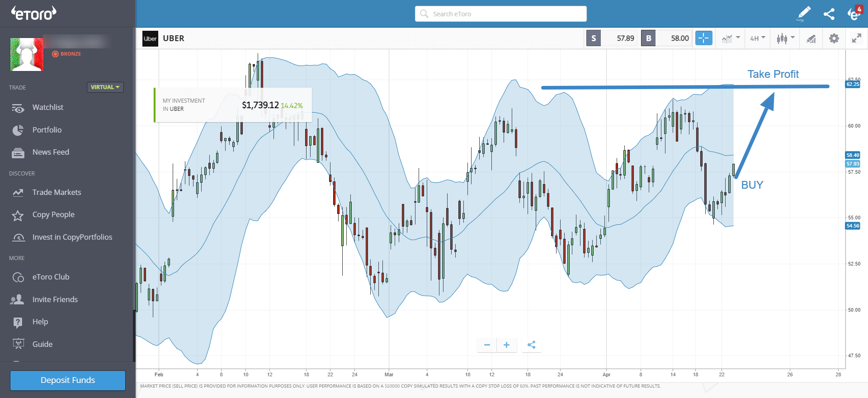868x398 pixels.
Task: Expand chart to full screen
Action: [857, 38]
